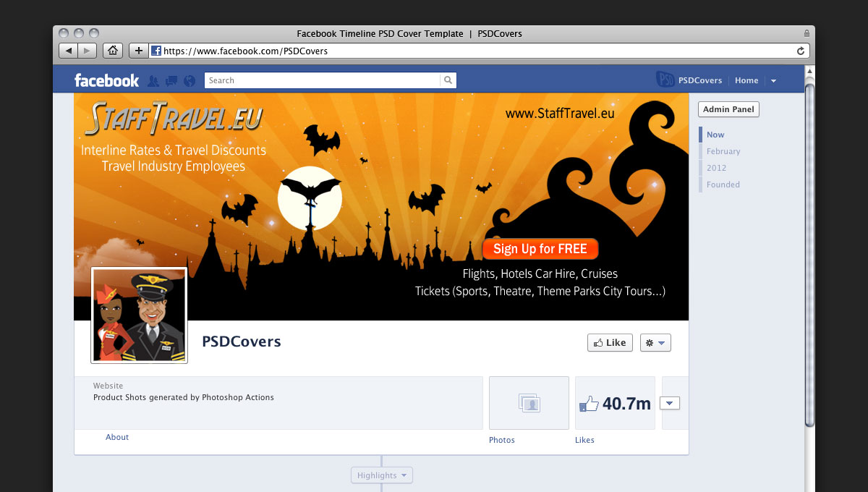Click the PSDCovers name in header

click(699, 80)
